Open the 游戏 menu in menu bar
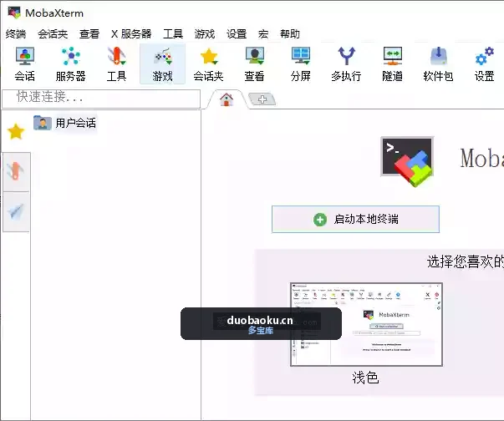The image size is (504, 421). (x=205, y=33)
